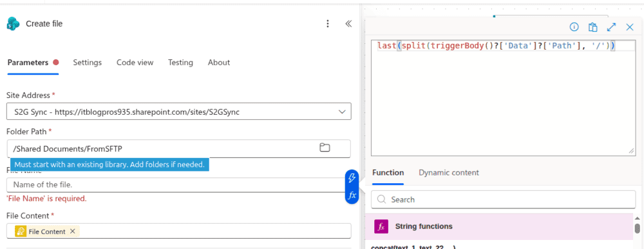Click the SharePoint Create file connector icon
Image resolution: width=644 pixels, height=249 pixels.
tap(14, 24)
